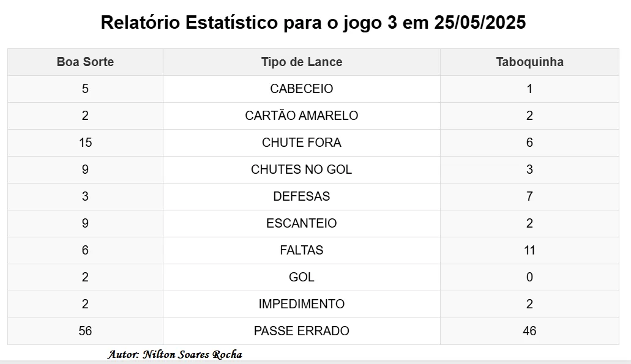Click the "GOL" row label
The image size is (631, 364).
(301, 277)
